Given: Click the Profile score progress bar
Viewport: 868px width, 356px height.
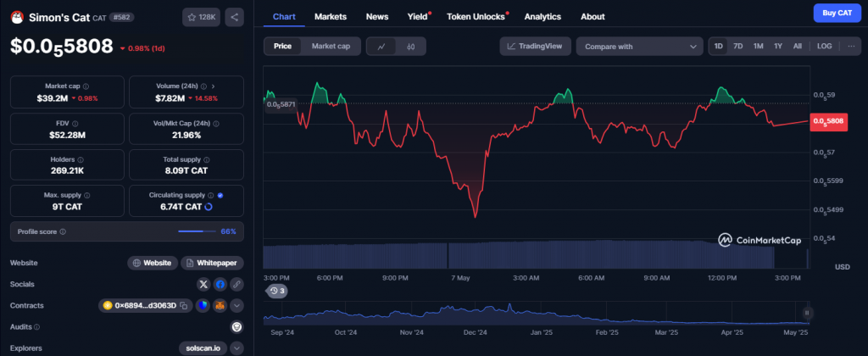Looking at the screenshot, I should tap(197, 231).
